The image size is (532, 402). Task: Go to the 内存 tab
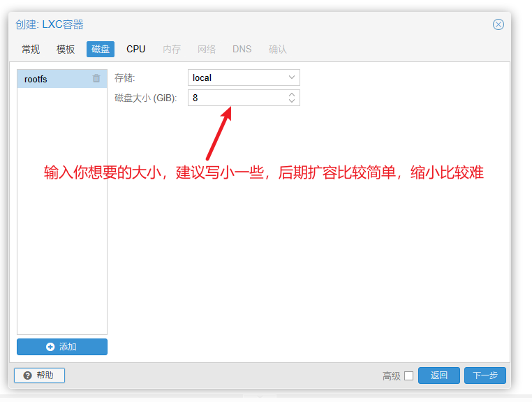[x=172, y=50]
